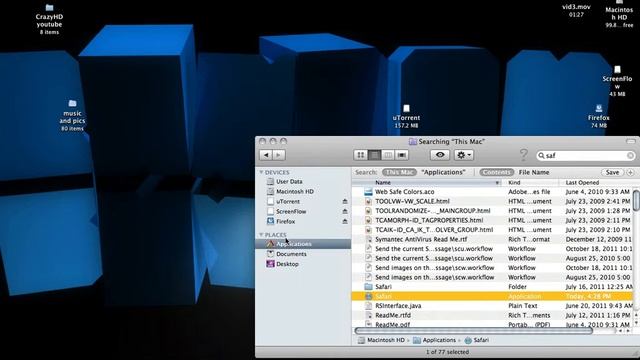Click the search field containing saf

tap(586, 156)
